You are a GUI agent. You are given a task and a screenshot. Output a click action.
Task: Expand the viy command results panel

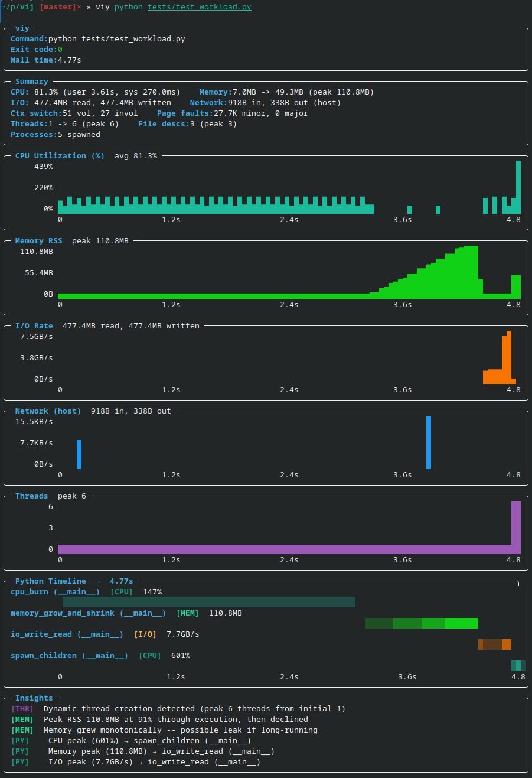21,28
